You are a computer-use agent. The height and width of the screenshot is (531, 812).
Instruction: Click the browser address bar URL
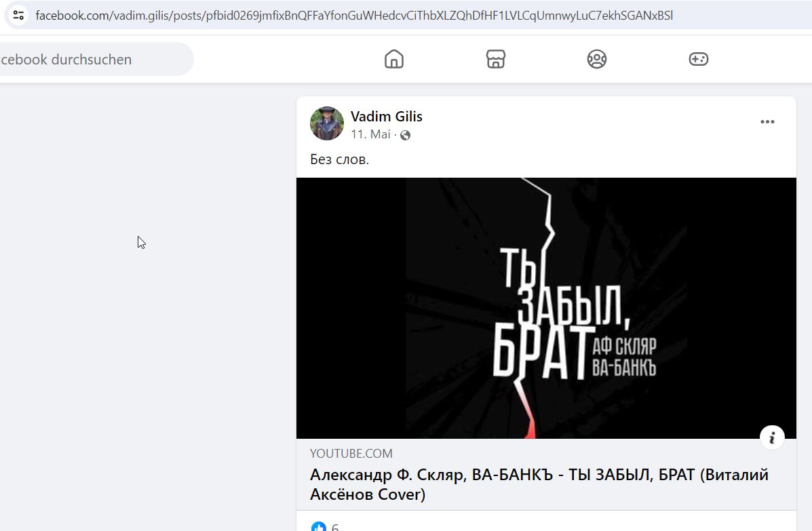[x=354, y=16]
